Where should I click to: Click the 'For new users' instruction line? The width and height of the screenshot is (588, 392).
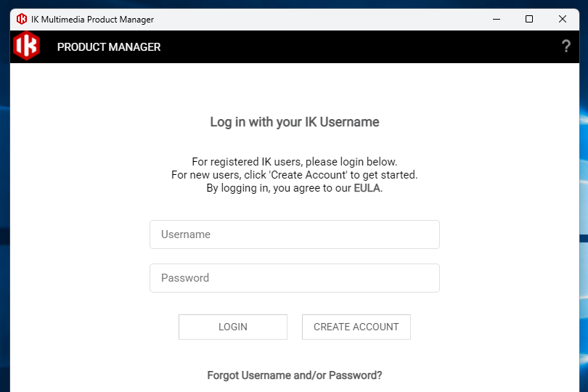tap(294, 175)
